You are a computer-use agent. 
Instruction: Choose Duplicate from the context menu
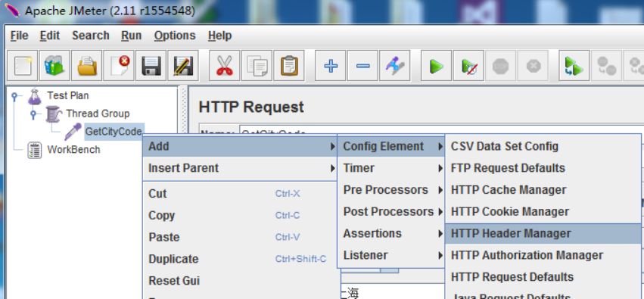click(239, 259)
